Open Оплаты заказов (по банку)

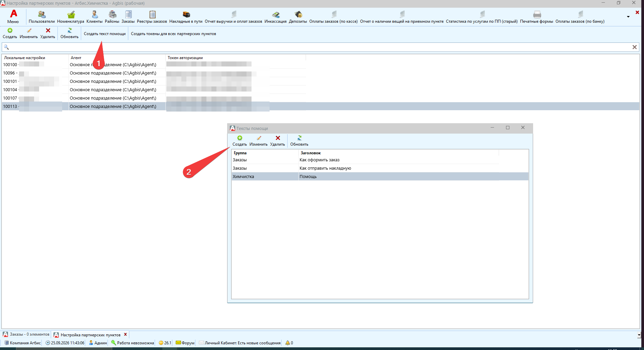(580, 16)
